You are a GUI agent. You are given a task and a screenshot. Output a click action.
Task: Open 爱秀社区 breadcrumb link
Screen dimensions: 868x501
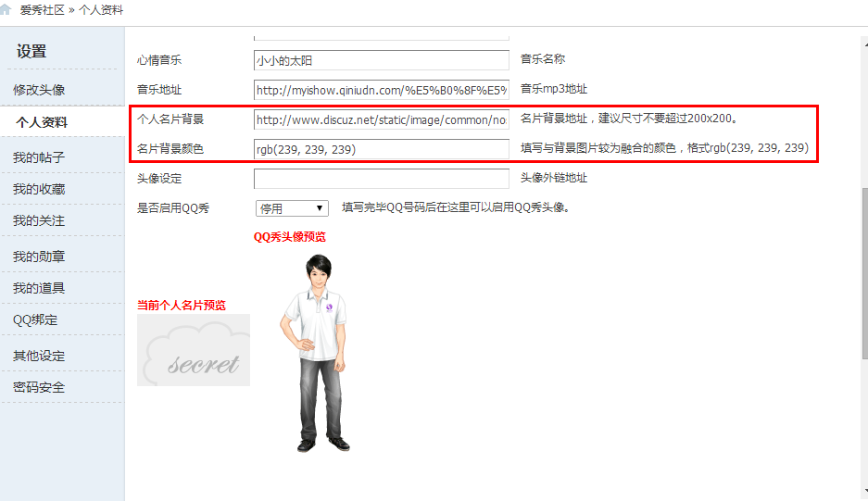click(x=42, y=9)
